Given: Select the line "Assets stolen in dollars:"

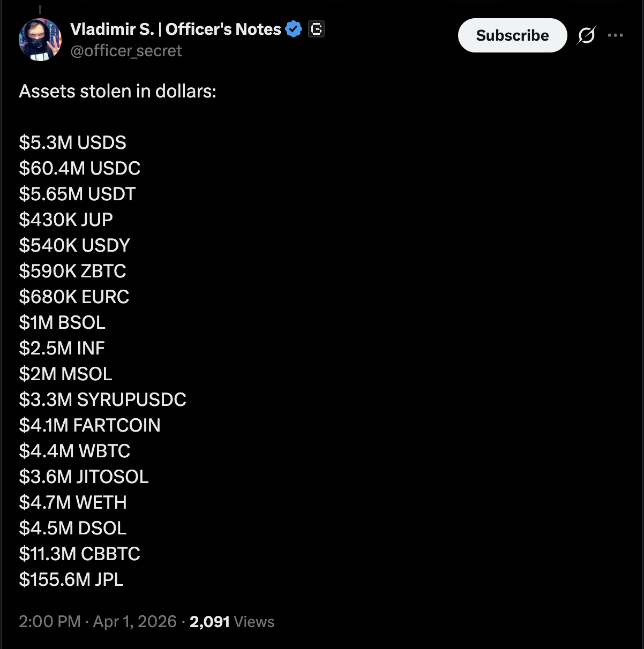Looking at the screenshot, I should pos(117,92).
